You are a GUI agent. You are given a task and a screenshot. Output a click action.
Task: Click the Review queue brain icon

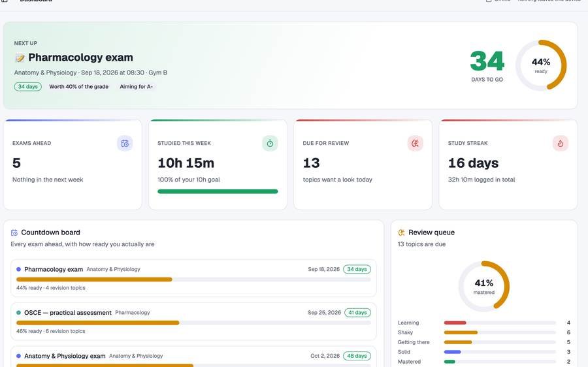tap(401, 232)
